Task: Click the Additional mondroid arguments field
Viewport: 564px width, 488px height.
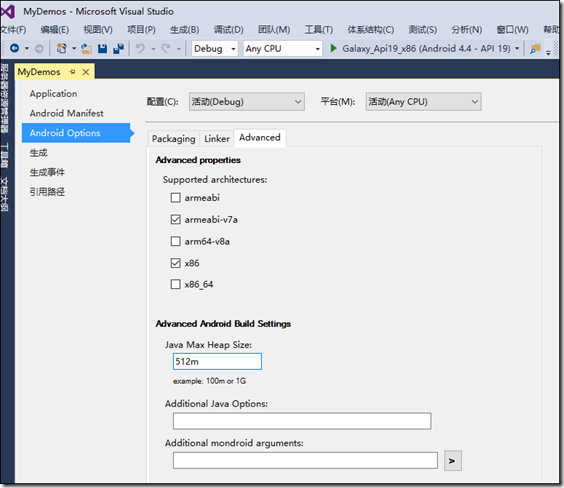Action: [x=305, y=460]
